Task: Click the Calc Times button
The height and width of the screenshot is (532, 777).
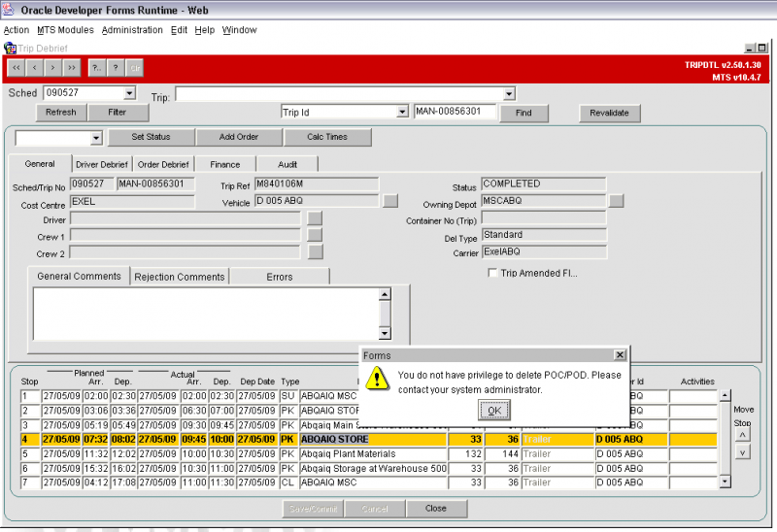Action: [327, 137]
